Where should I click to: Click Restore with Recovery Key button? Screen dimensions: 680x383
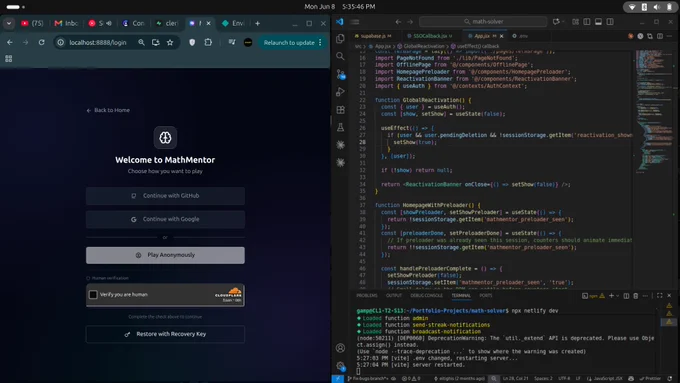(x=165, y=334)
